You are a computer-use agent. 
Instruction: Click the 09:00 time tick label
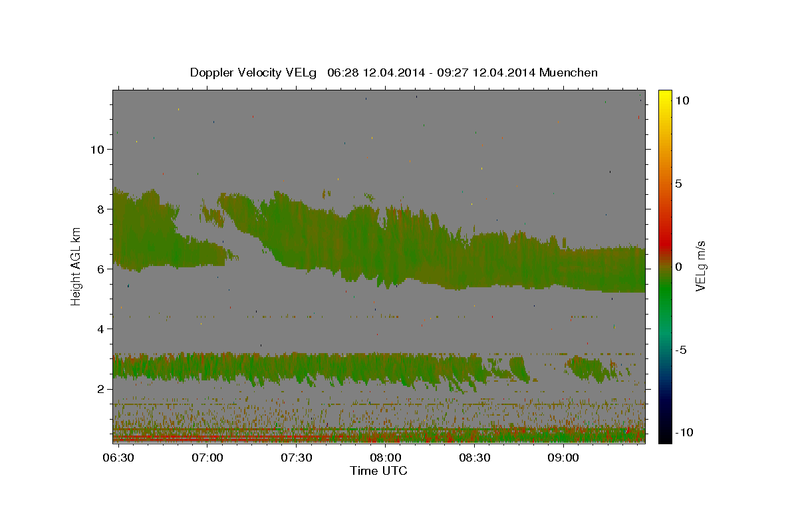click(x=563, y=458)
